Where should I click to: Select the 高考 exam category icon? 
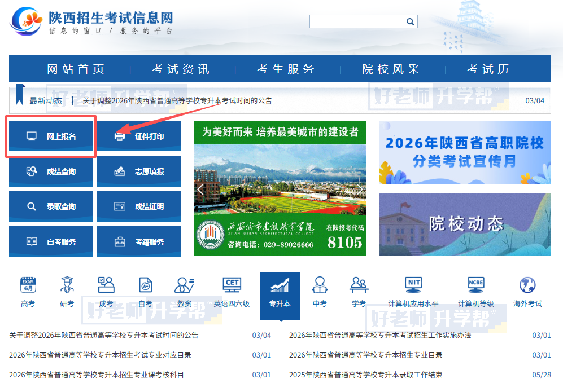coord(29,289)
